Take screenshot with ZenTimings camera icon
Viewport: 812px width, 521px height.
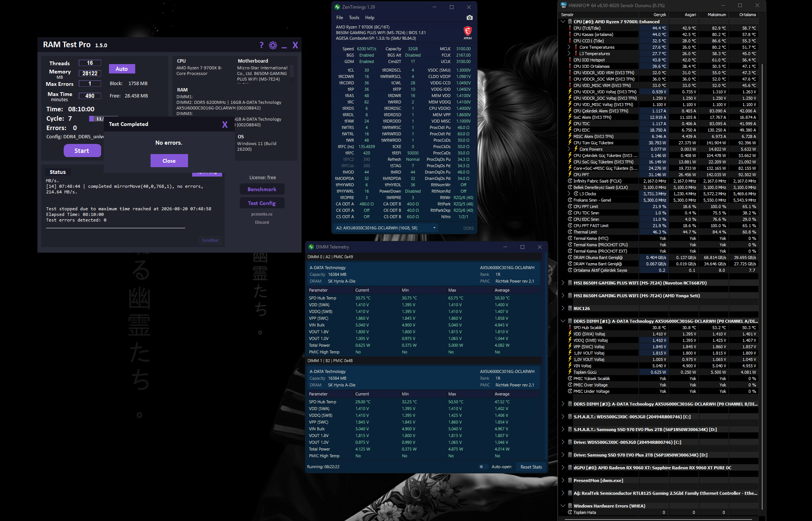[x=469, y=18]
